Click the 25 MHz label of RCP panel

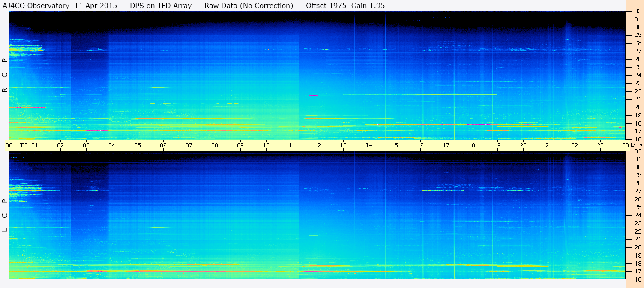pos(637,67)
